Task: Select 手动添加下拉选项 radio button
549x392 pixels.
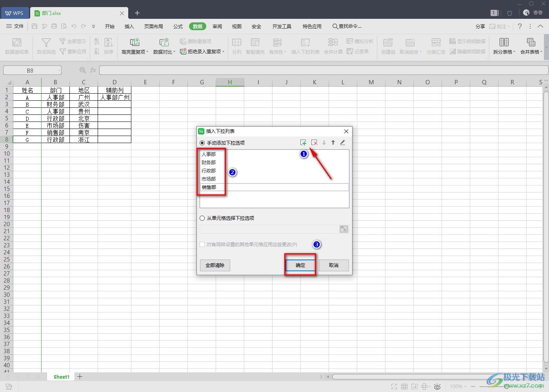Action: point(202,143)
